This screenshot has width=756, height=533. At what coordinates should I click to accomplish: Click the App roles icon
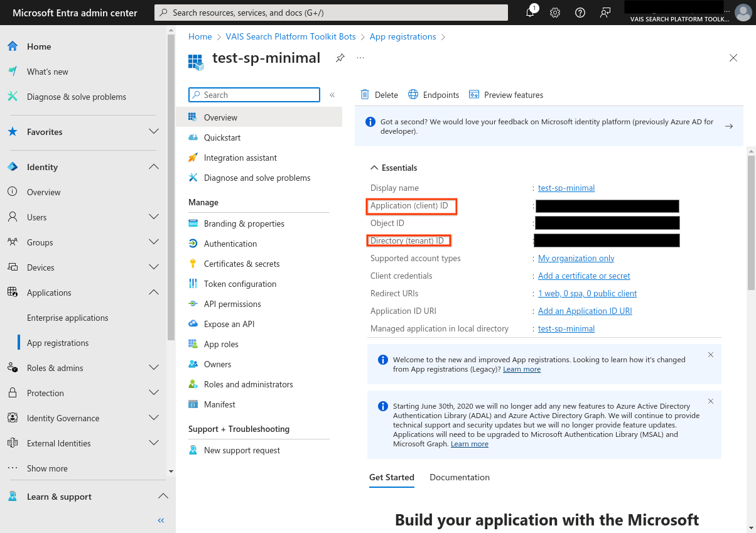point(193,344)
